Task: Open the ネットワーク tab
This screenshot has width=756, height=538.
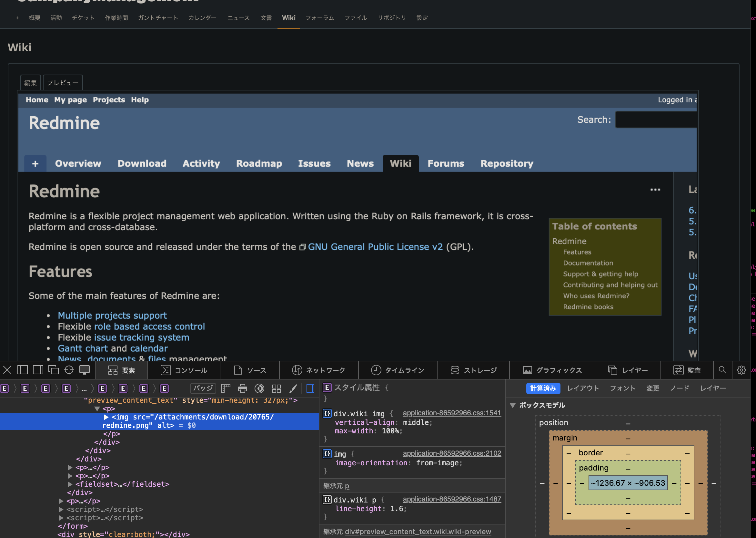Action: pos(319,370)
